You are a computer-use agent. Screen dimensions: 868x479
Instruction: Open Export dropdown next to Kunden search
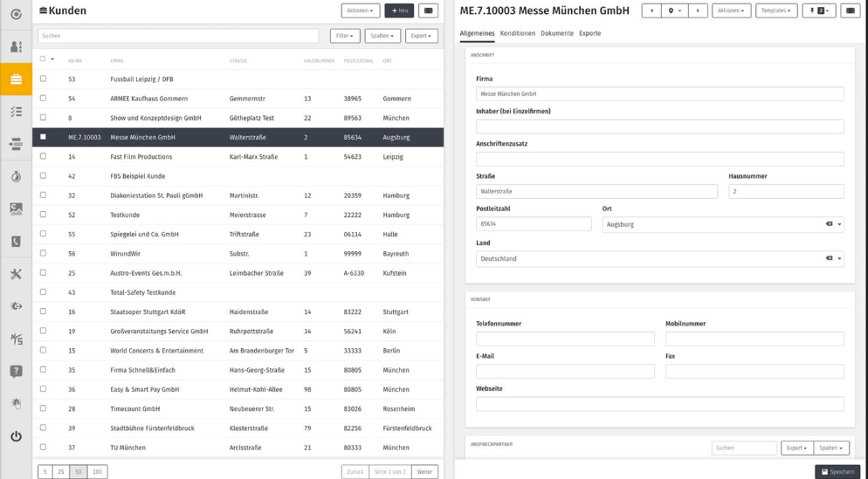point(421,36)
